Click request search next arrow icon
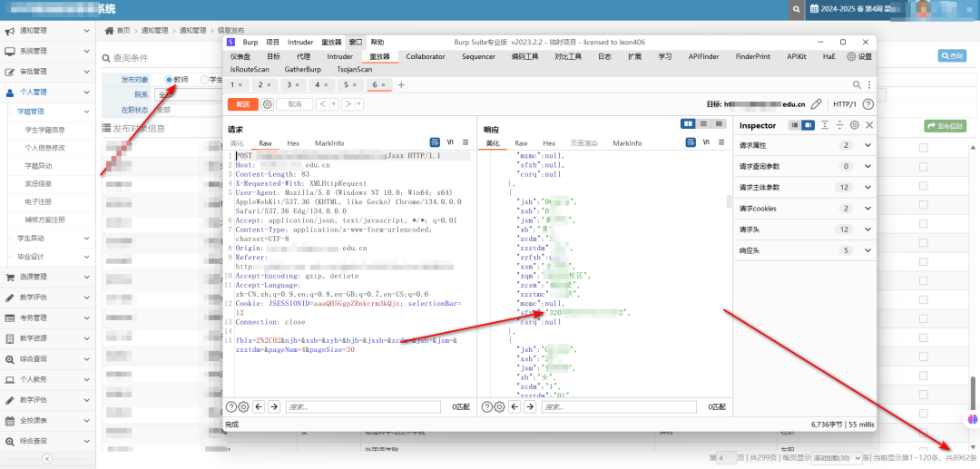The image size is (980, 469). pos(274,407)
